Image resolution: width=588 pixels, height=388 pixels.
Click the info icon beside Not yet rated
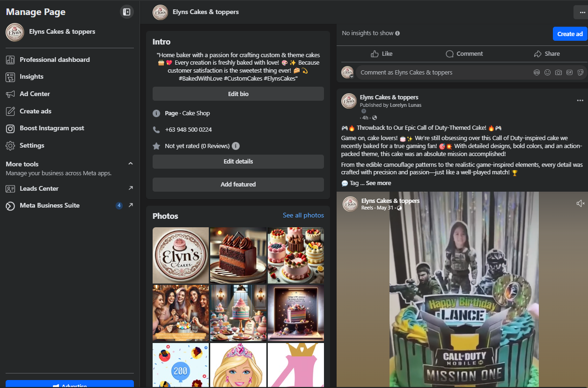pos(236,146)
